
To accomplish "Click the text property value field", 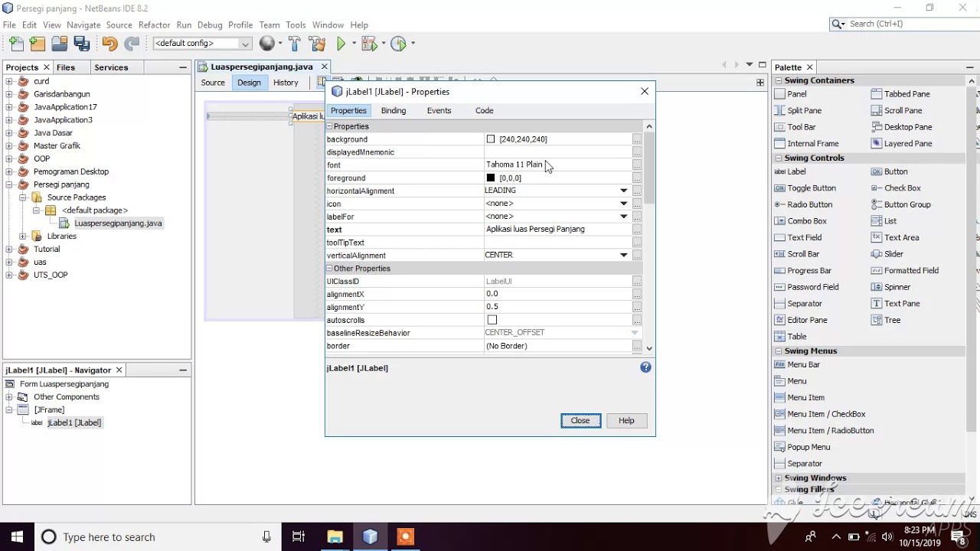I will click(557, 230).
